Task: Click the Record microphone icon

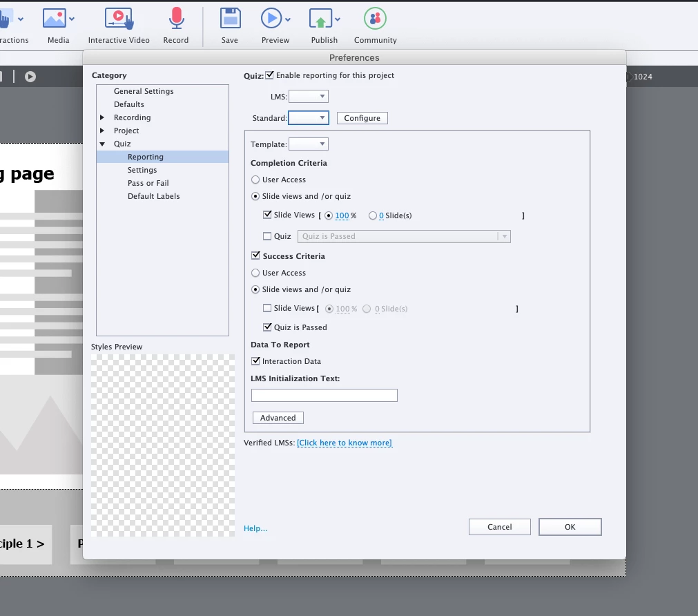Action: pyautogui.click(x=176, y=19)
